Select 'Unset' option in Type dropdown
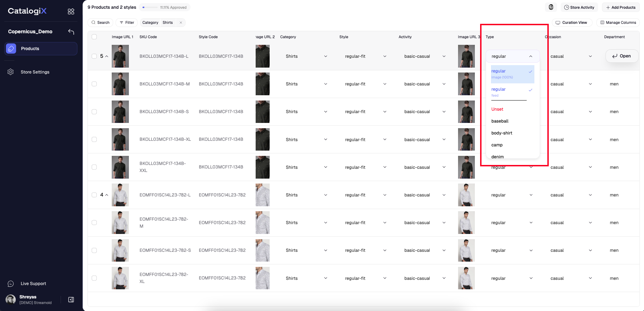Screen dimensions: 644x311 click(x=497, y=109)
